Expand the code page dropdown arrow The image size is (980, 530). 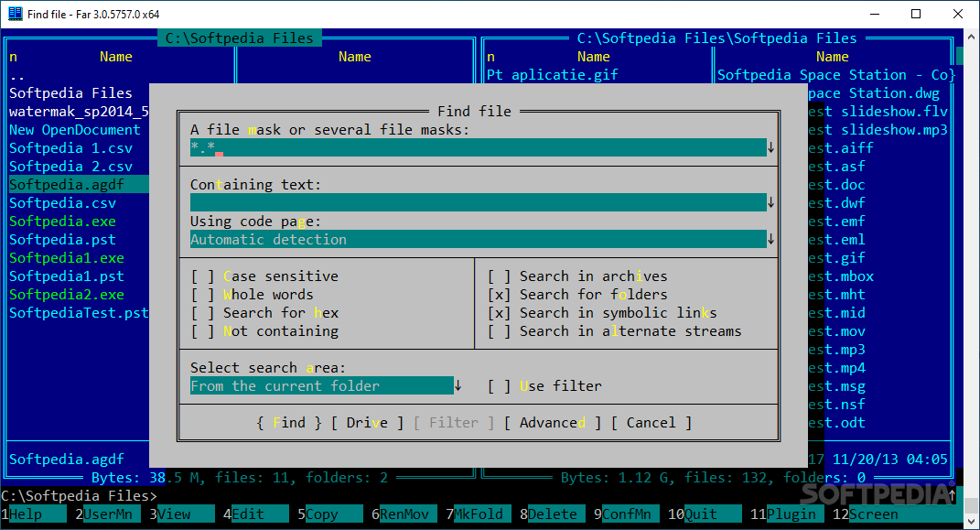(x=770, y=240)
